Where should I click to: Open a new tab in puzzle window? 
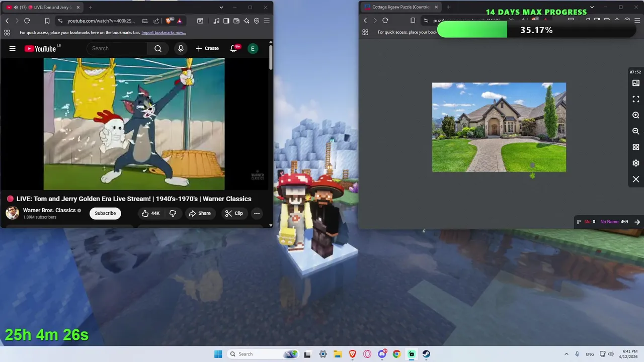point(449,7)
